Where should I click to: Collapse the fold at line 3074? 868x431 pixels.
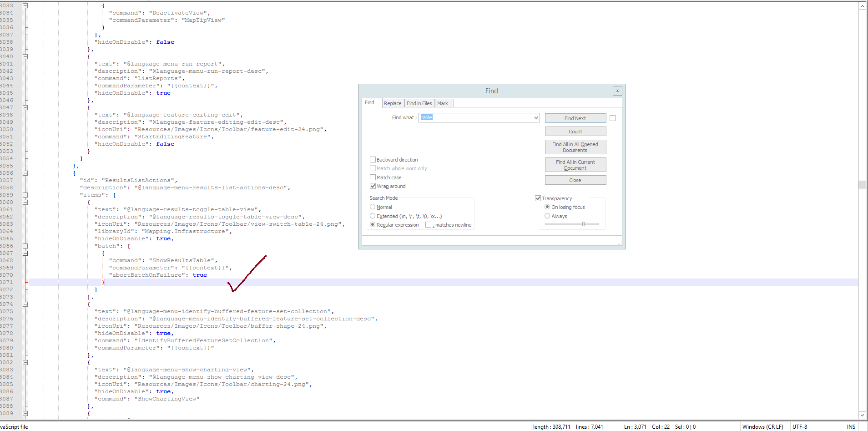(x=25, y=304)
